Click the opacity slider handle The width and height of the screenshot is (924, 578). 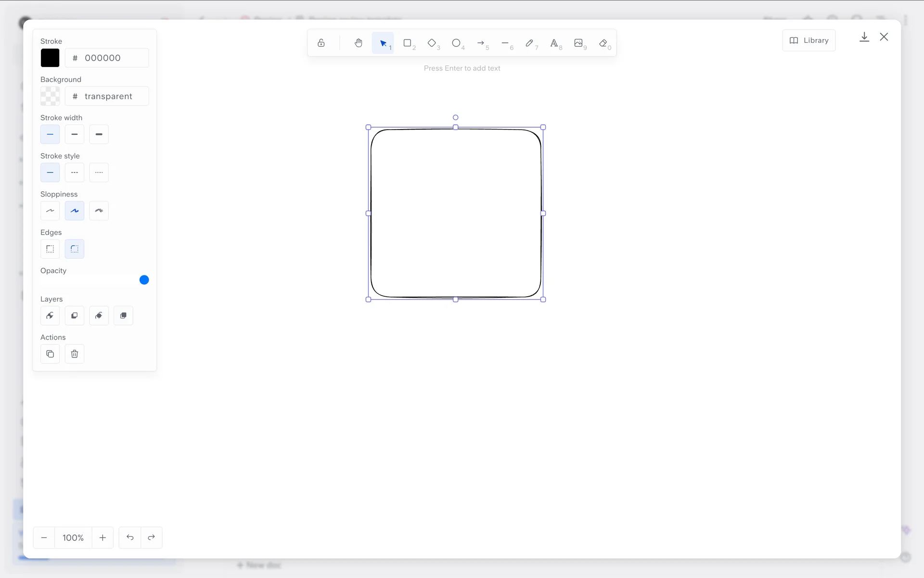144,280
